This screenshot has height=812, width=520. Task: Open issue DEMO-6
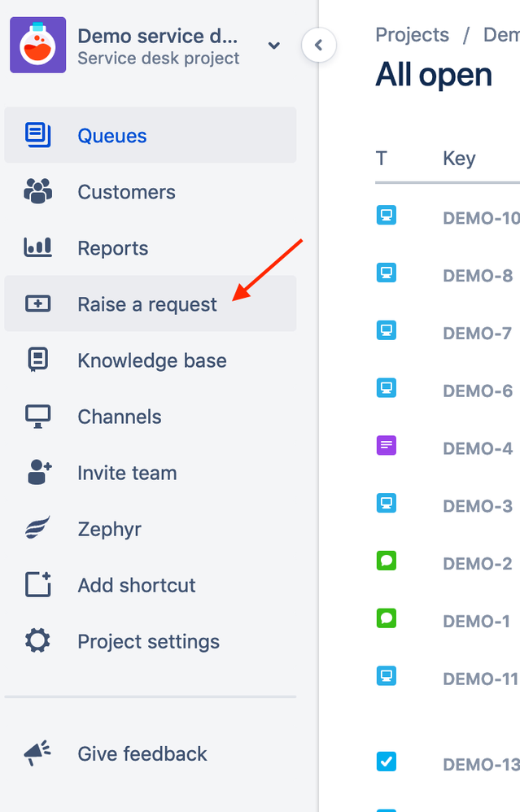(478, 391)
